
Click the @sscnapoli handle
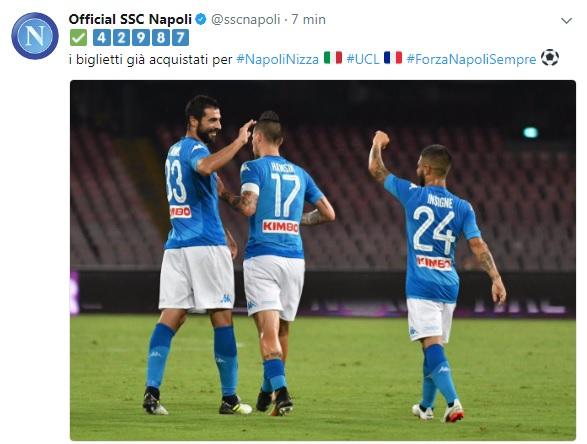pos(246,19)
